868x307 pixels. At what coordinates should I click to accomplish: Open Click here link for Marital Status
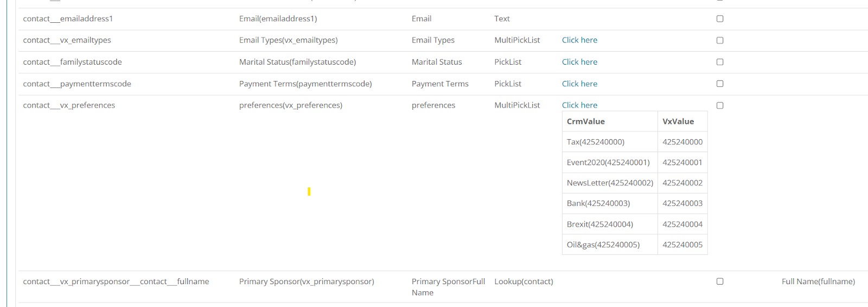click(579, 62)
